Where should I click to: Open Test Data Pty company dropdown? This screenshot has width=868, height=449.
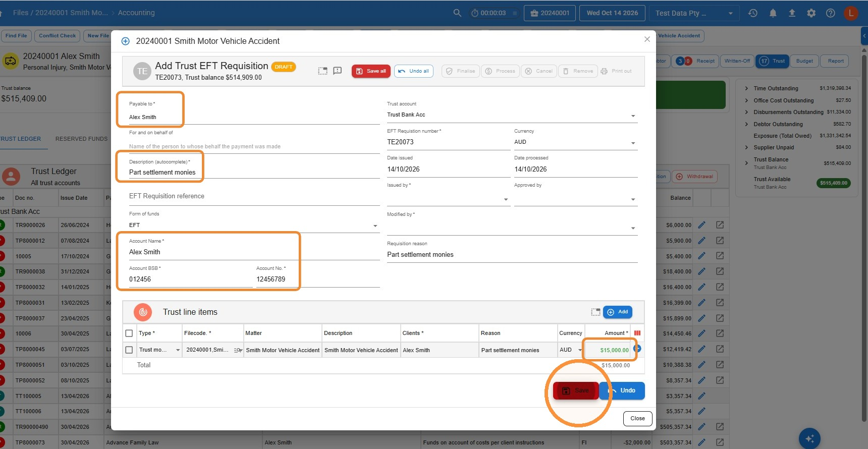tap(694, 13)
